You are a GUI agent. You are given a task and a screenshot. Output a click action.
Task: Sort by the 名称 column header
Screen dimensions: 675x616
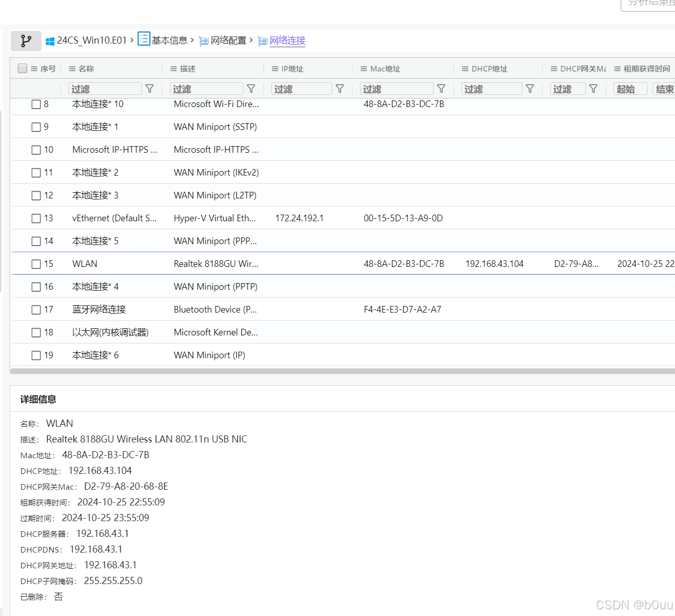(x=86, y=69)
